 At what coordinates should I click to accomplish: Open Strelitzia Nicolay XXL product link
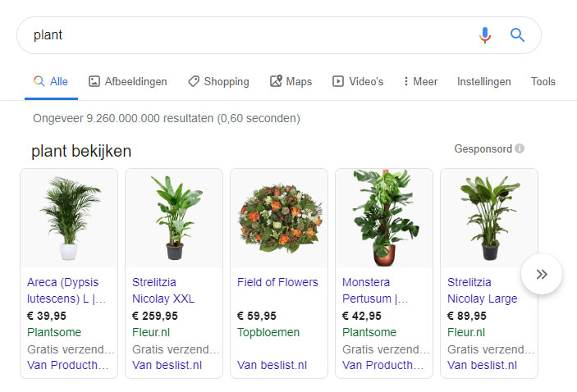click(x=163, y=290)
